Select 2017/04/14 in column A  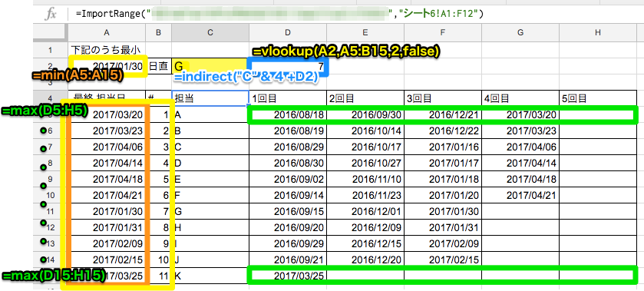107,164
